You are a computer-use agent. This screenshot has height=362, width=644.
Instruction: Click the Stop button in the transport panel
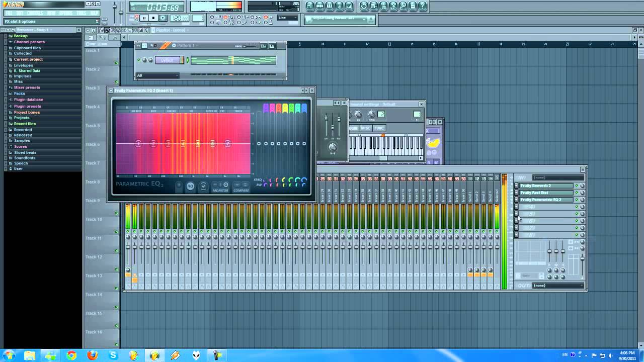point(153,18)
